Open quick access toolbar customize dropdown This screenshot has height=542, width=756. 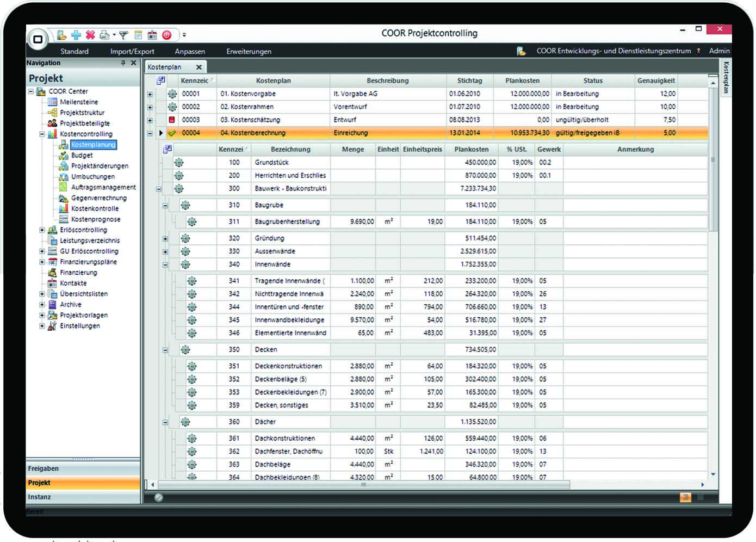[184, 35]
